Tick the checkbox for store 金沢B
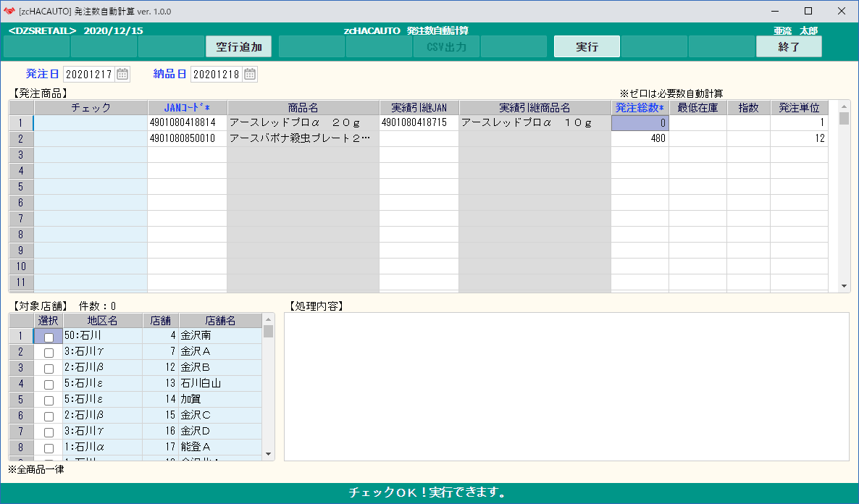859x504 pixels. (49, 369)
